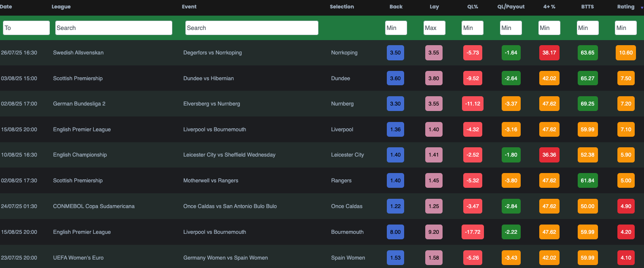Screen dimensions: 644x268
Task: Sort table by the Lay column header
Action: [x=434, y=7]
